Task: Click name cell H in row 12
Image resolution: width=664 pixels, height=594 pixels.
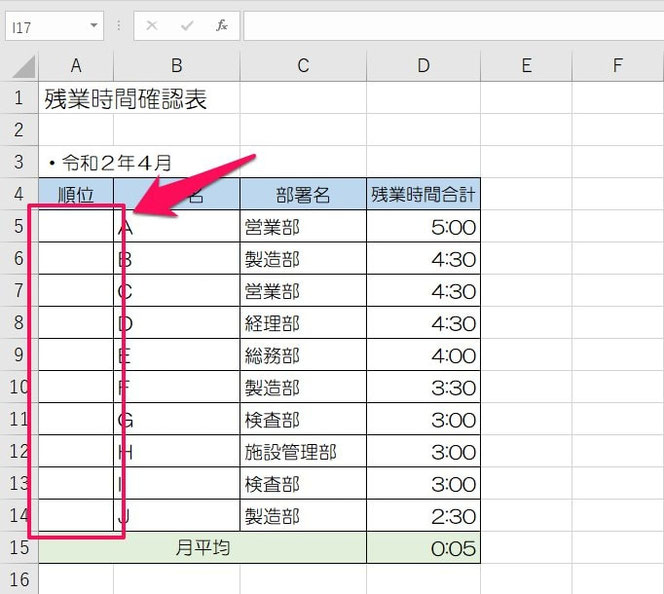Action: point(177,451)
